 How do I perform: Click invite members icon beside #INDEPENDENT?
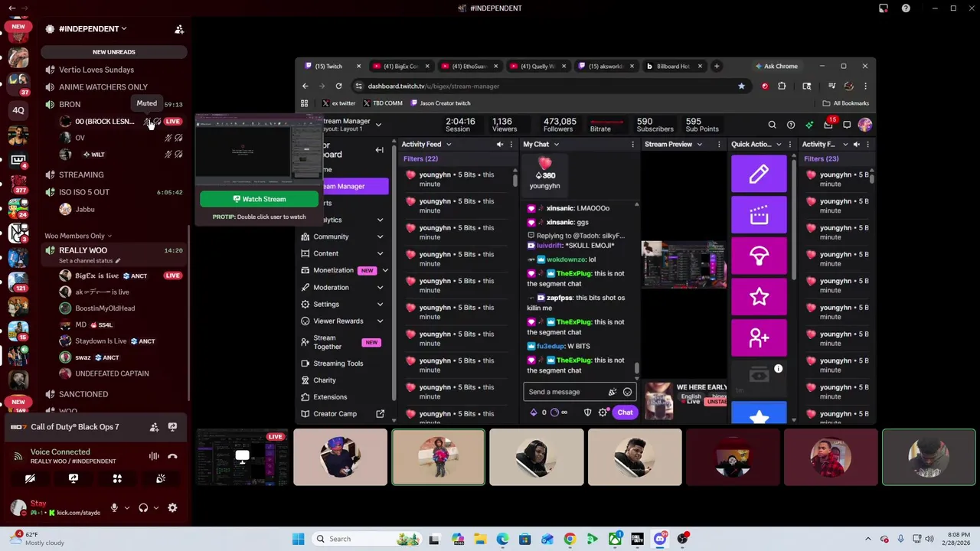coord(179,29)
